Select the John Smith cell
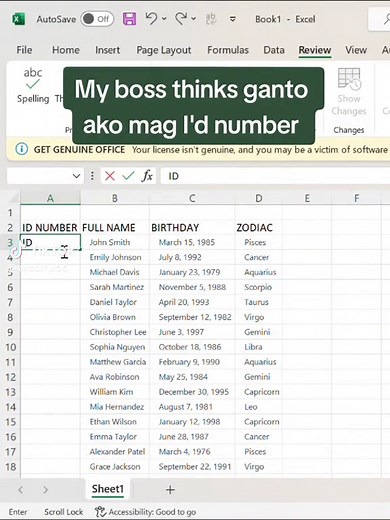The image size is (390, 520). click(x=115, y=242)
